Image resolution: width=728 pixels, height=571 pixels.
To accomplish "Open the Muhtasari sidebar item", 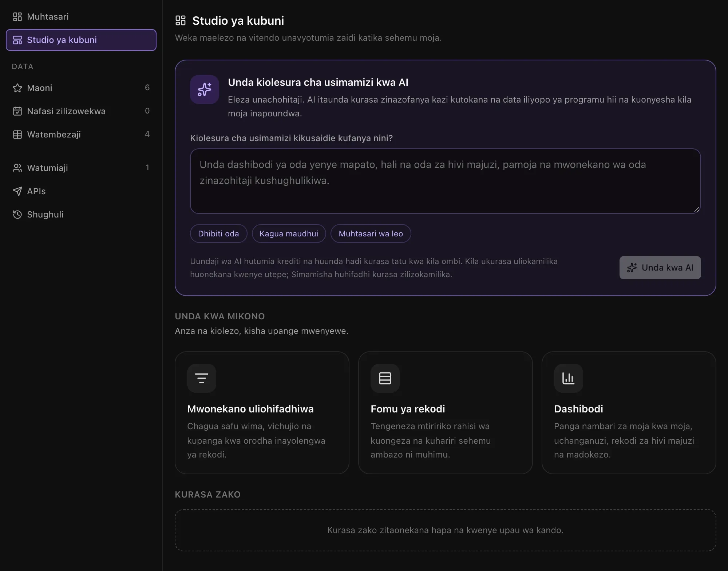I will (x=81, y=17).
